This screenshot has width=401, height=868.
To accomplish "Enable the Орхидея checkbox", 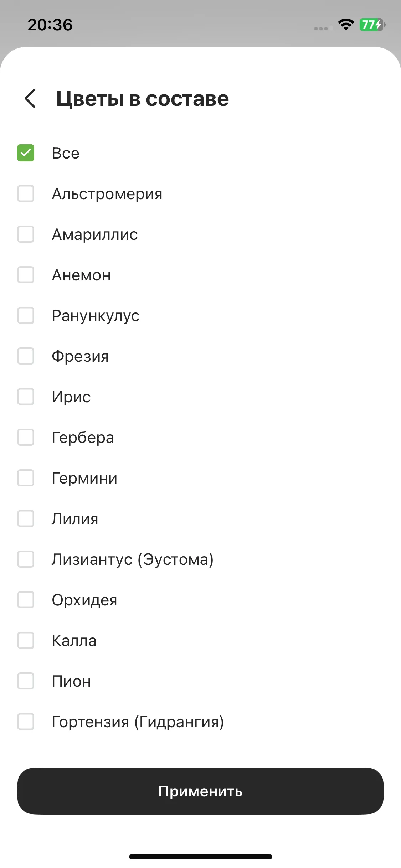I will (26, 600).
